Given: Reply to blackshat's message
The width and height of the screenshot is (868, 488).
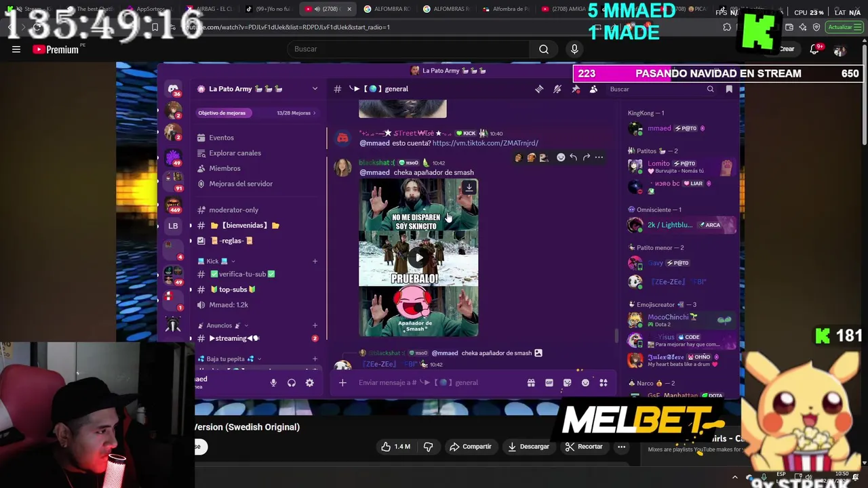Looking at the screenshot, I should (574, 157).
